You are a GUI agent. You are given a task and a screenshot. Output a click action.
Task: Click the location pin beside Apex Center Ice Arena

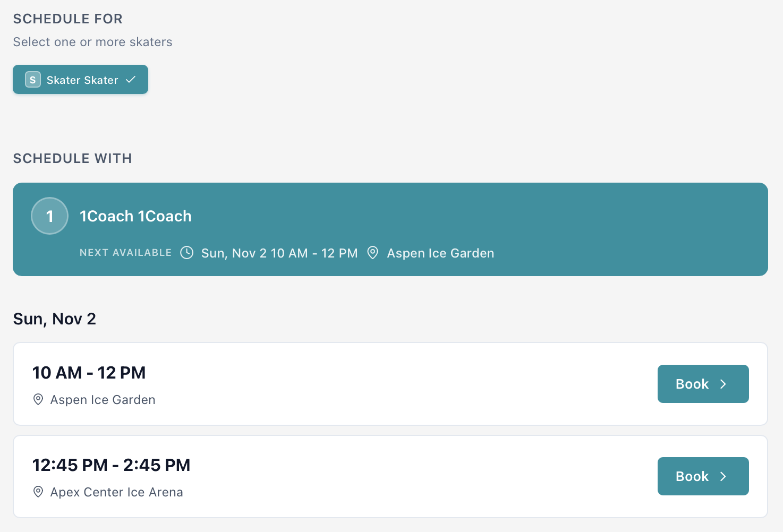coord(38,492)
